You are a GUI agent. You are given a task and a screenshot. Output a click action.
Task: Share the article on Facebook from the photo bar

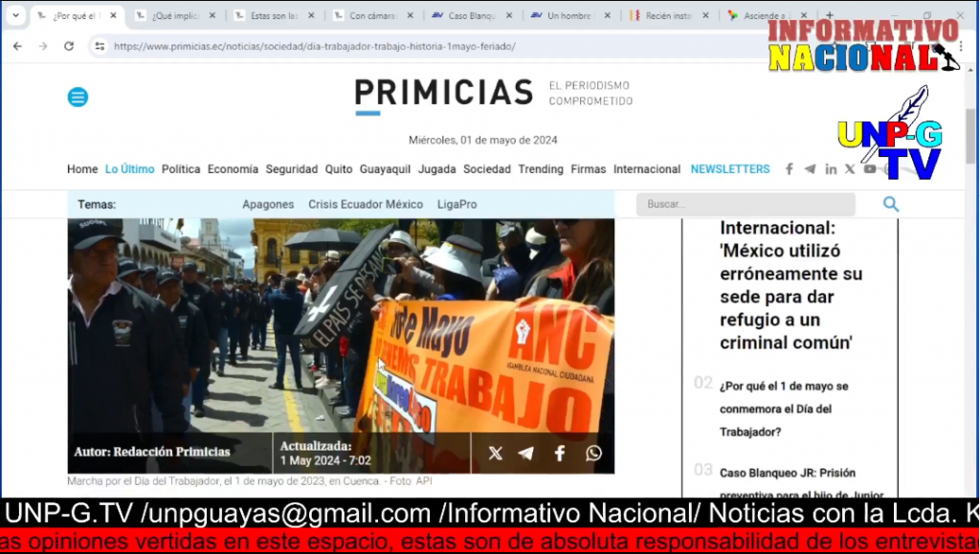point(560,453)
